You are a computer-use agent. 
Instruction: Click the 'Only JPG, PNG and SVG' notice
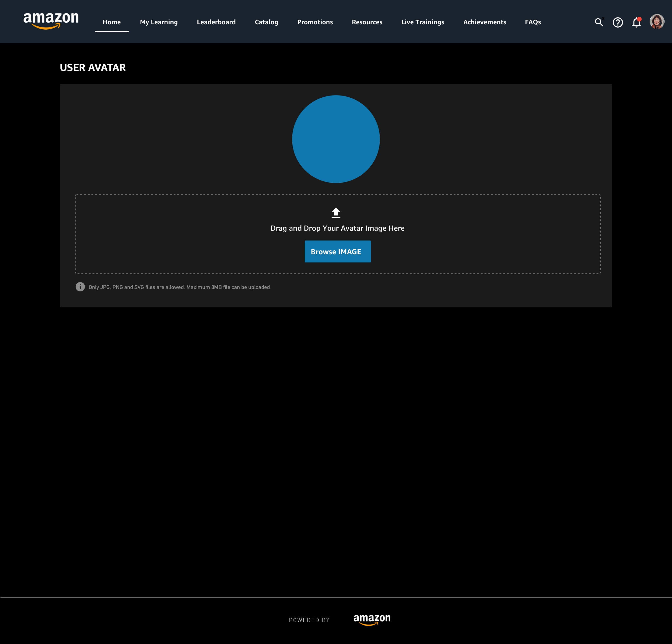click(179, 287)
